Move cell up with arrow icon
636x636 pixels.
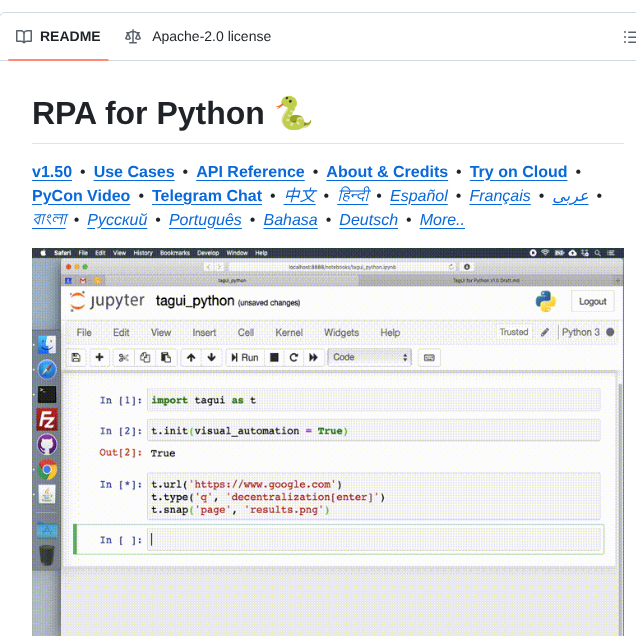point(191,357)
